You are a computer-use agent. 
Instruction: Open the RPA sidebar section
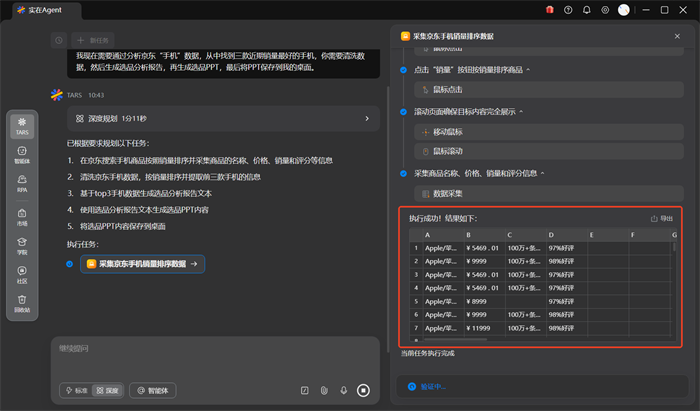(x=21, y=183)
